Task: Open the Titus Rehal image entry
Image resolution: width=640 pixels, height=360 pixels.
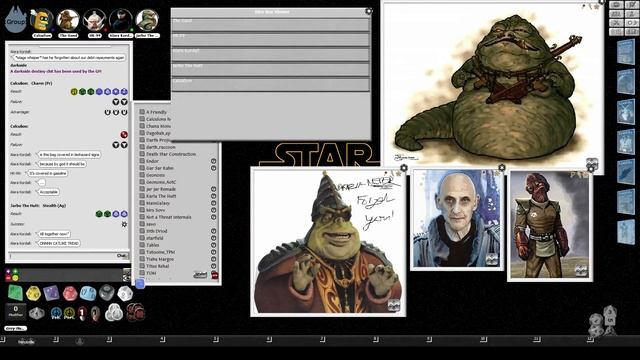Action: pyautogui.click(x=157, y=266)
